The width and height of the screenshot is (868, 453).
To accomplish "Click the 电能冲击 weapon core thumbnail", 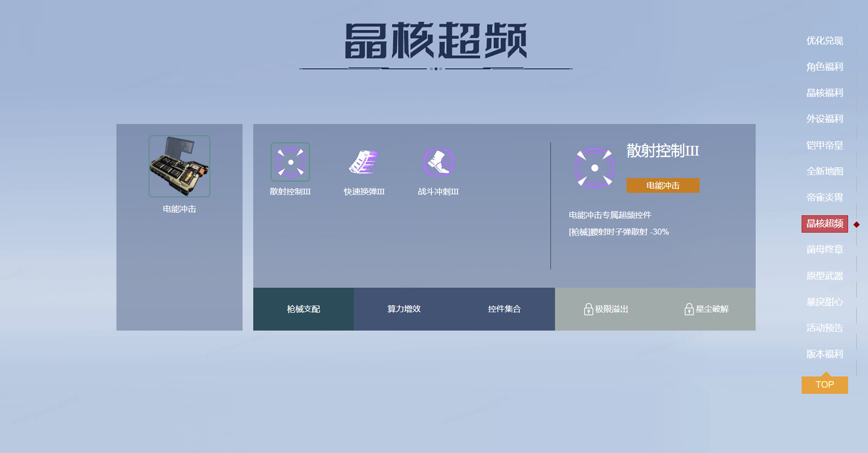I will pos(179,166).
